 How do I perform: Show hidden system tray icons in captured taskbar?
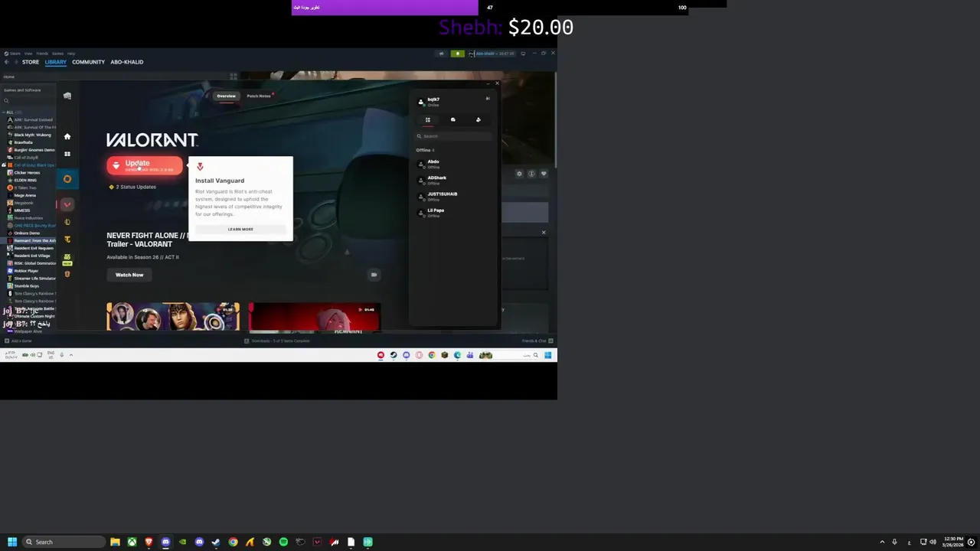tap(71, 354)
